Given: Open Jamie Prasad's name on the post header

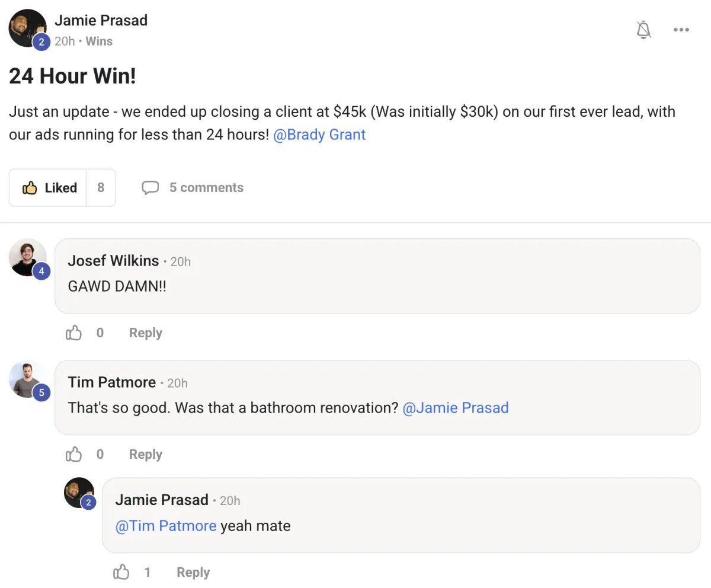Looking at the screenshot, I should [x=101, y=20].
